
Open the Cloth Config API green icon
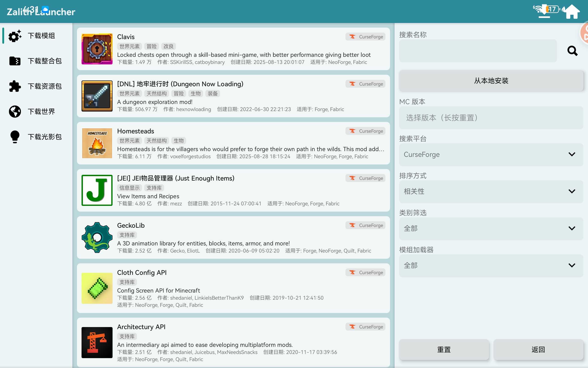coord(97,288)
